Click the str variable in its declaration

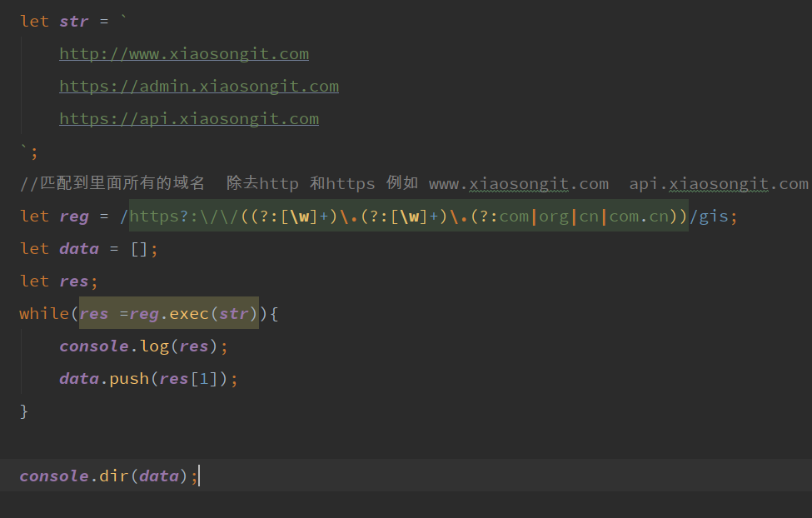[x=74, y=22]
